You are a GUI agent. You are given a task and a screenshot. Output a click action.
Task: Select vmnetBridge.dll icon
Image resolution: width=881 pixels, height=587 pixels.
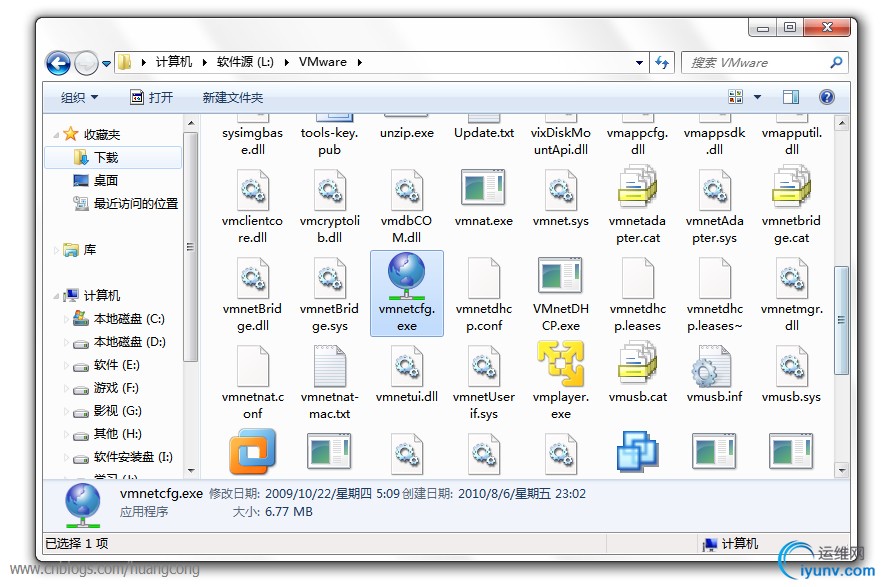(x=252, y=277)
